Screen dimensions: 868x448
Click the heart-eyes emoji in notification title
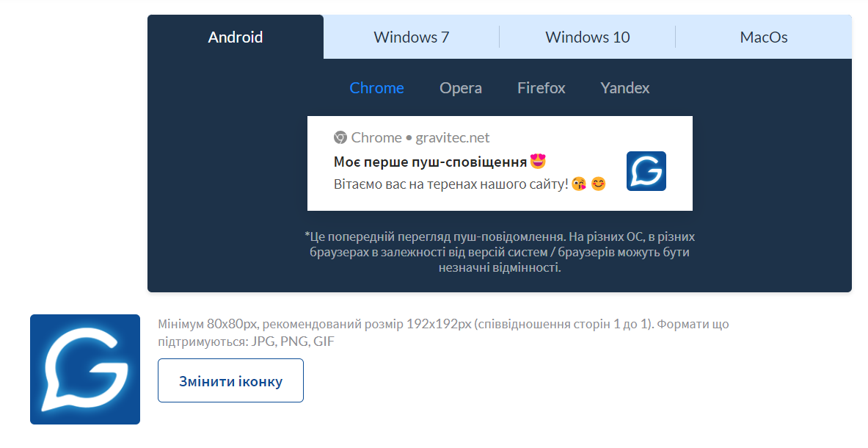coord(538,161)
